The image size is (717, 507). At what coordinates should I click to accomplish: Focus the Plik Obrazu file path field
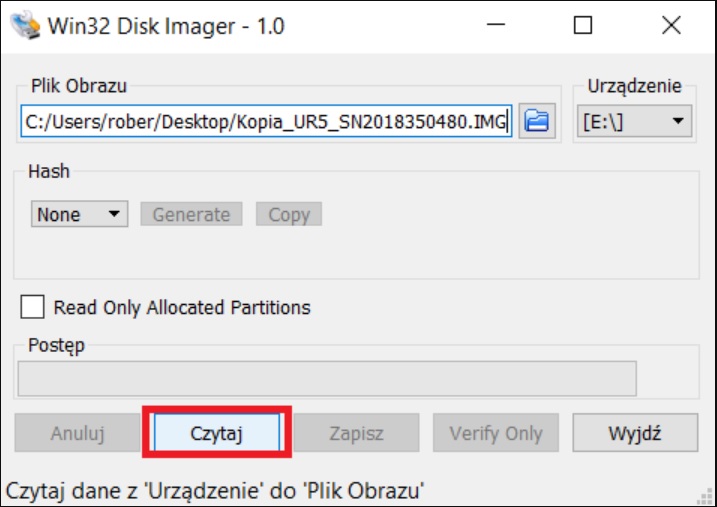(x=266, y=121)
